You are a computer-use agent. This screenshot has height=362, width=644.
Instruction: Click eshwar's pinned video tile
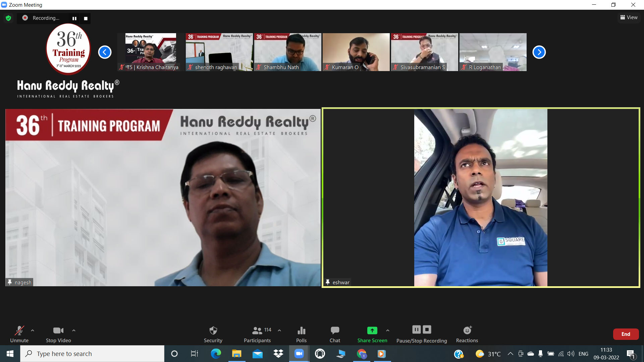coord(481,197)
